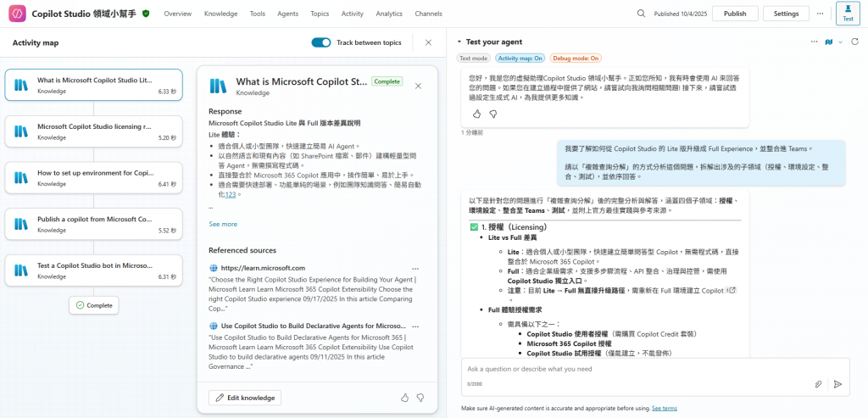The width and height of the screenshot is (868, 418).
Task: Click the Copilot Studio app logo
Action: click(17, 14)
